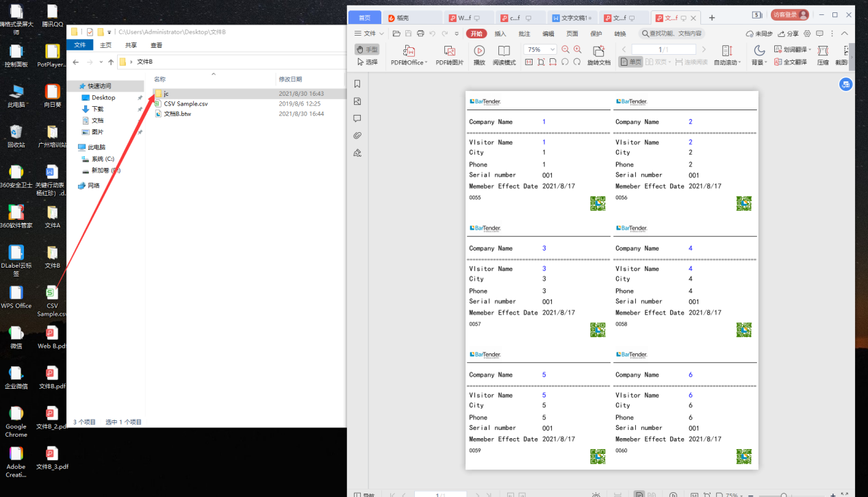
Task: Toggle the 手型 hand tool
Action: pyautogui.click(x=367, y=49)
